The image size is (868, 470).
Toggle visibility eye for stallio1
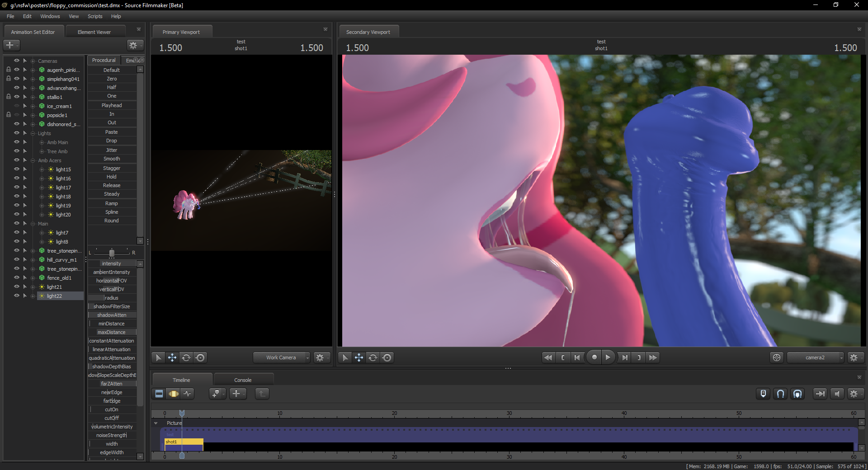click(17, 97)
